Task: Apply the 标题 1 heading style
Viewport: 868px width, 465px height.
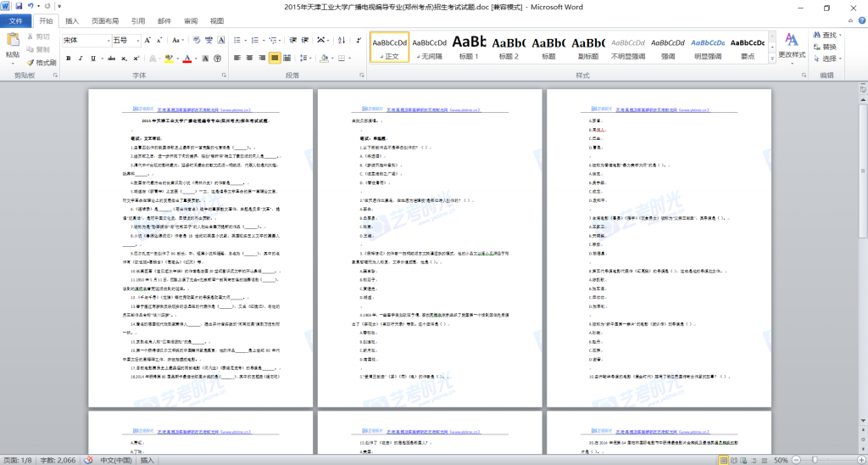Action: [x=469, y=48]
